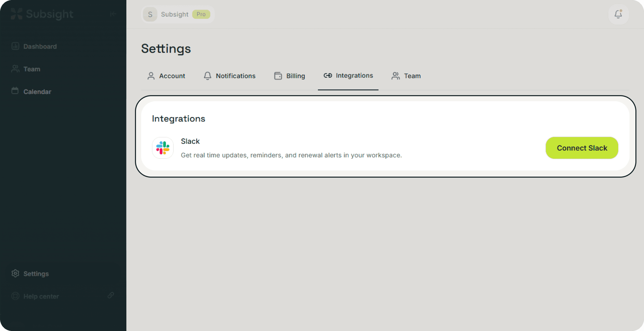This screenshot has height=331, width=644.
Task: Click the Subsight workspace name in header
Action: (175, 14)
